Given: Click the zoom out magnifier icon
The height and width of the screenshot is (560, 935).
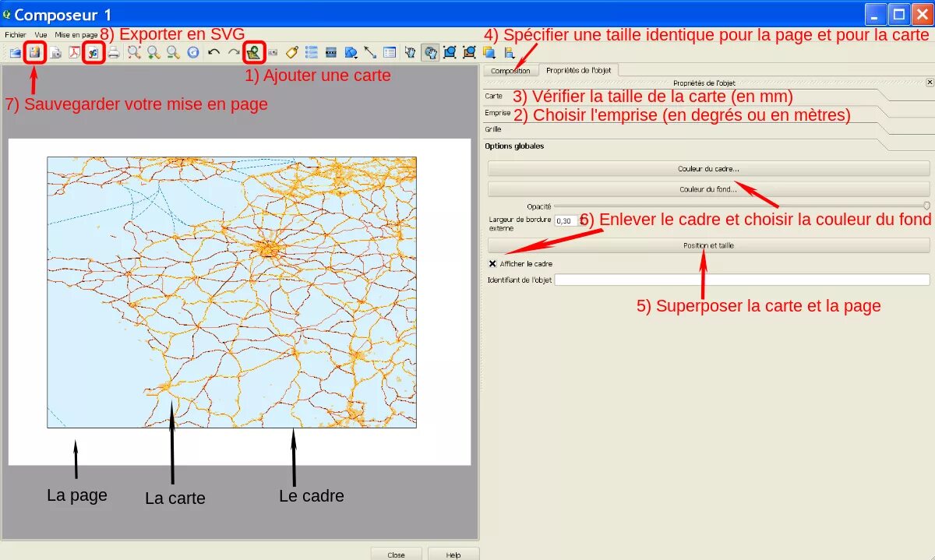Looking at the screenshot, I should coord(173,53).
